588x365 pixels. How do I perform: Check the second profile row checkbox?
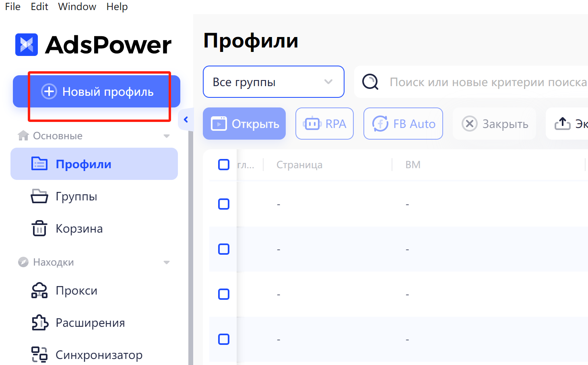(224, 249)
